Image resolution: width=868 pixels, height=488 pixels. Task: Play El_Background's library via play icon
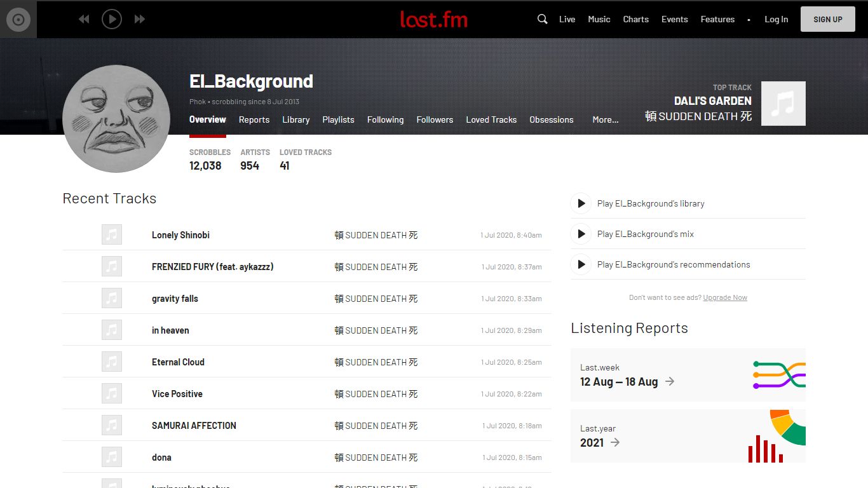581,203
